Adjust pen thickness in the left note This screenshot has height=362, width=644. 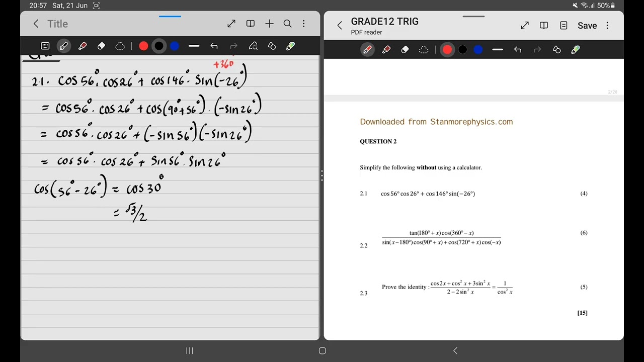pyautogui.click(x=194, y=46)
